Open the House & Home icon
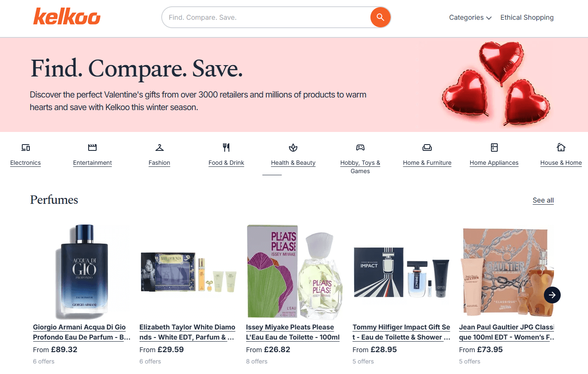Screen dimensions: 588x374 click(561, 147)
